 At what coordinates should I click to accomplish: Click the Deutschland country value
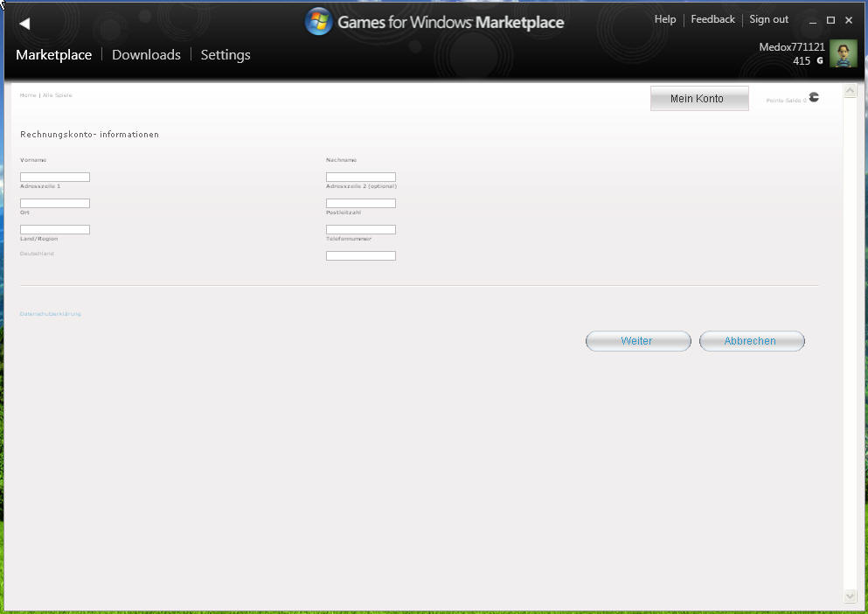coord(37,254)
